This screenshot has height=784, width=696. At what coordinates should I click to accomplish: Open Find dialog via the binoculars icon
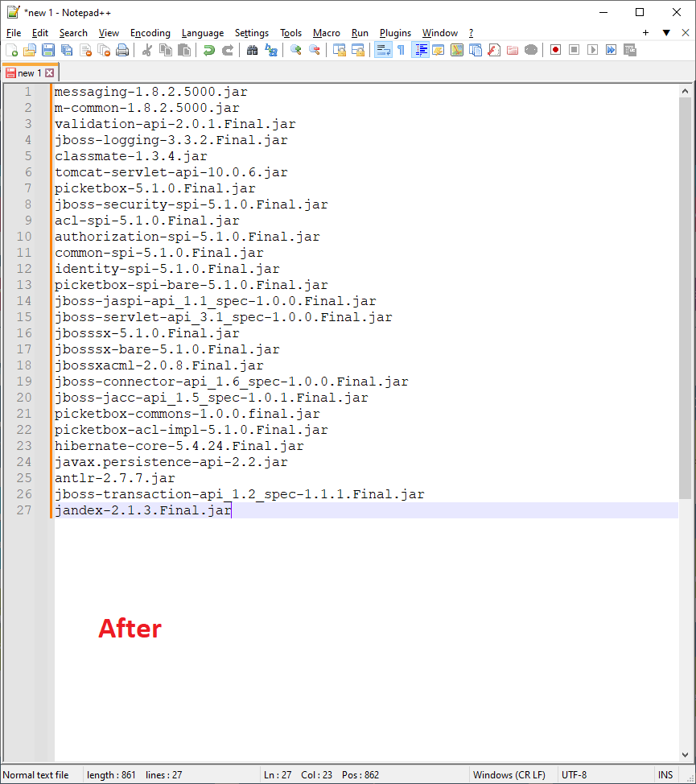coord(252,49)
